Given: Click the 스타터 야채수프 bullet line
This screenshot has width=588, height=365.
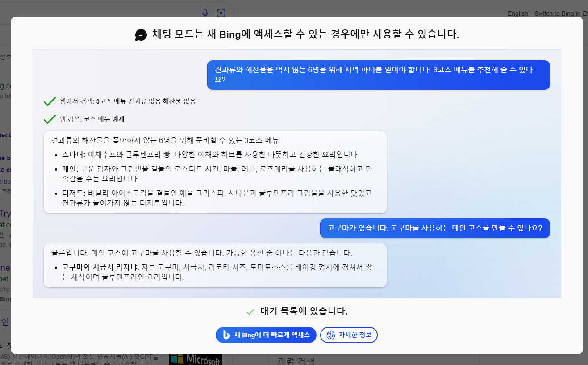Looking at the screenshot, I should [211, 155].
